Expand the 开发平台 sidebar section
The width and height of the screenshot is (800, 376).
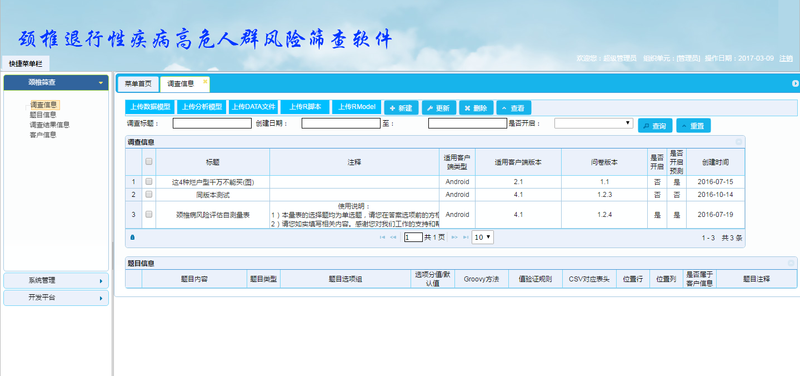56,298
